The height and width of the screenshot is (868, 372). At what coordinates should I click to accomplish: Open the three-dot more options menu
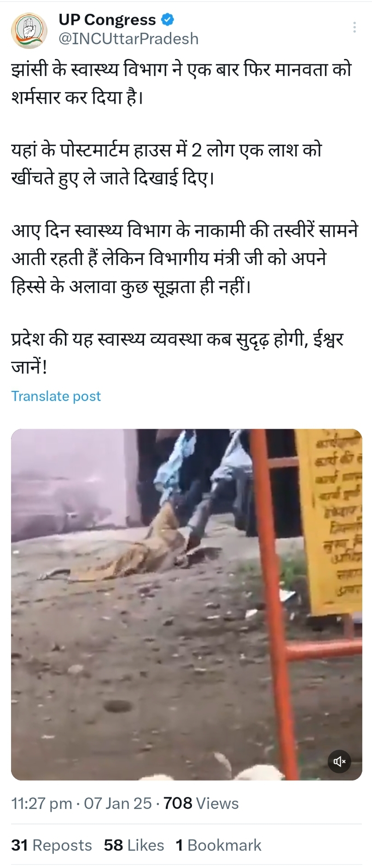click(x=354, y=27)
